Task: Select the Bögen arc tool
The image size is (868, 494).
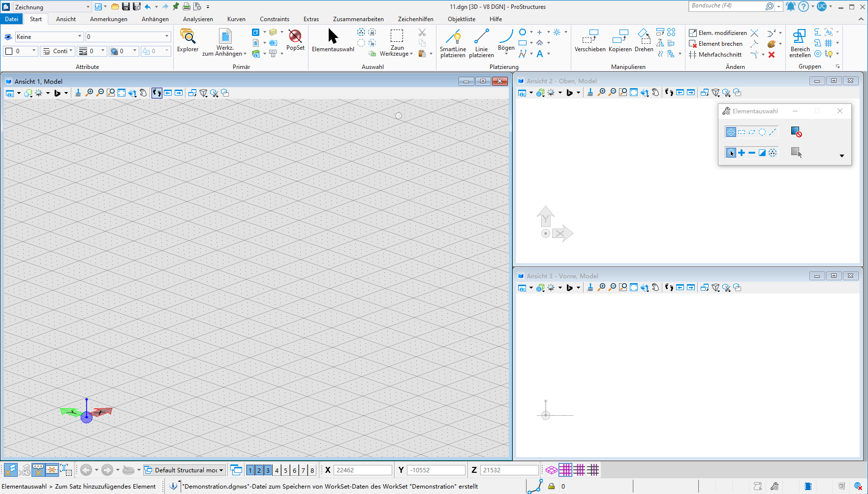Action: pos(506,40)
